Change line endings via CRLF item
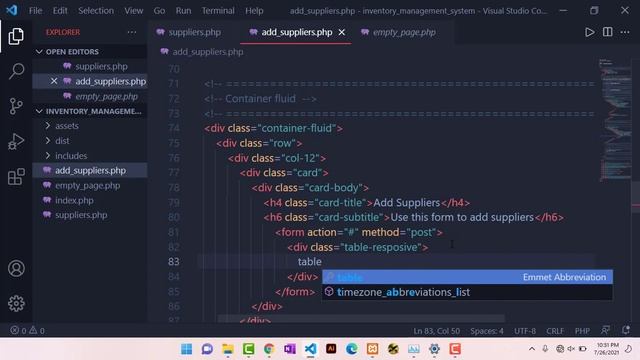Screen dimensions: 640x360 [x=555, y=331]
